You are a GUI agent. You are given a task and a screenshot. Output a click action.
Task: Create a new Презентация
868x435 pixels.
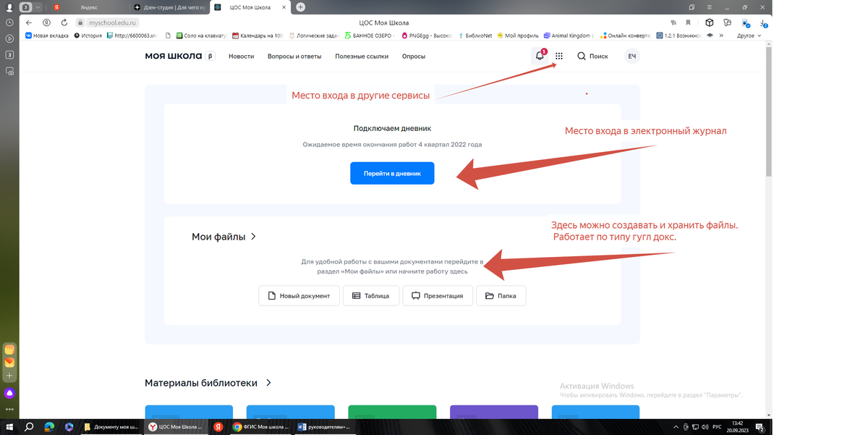[x=438, y=295]
